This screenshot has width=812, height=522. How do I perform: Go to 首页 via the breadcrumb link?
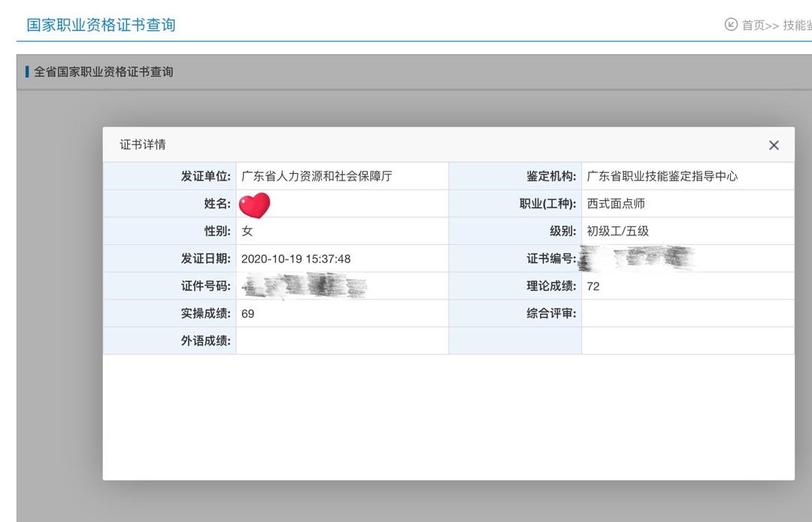tap(753, 26)
